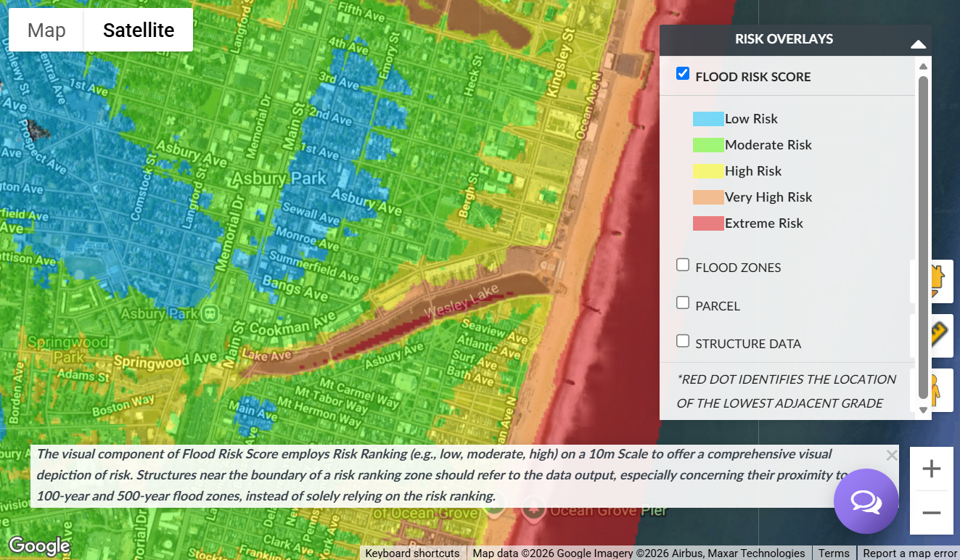960x560 pixels.
Task: Open the Terms link
Action: click(834, 553)
